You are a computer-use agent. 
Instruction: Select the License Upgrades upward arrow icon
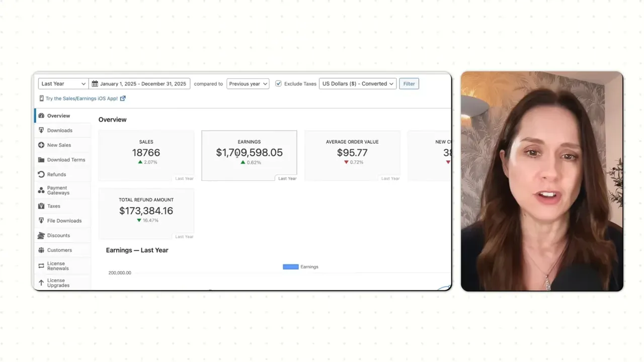(41, 283)
